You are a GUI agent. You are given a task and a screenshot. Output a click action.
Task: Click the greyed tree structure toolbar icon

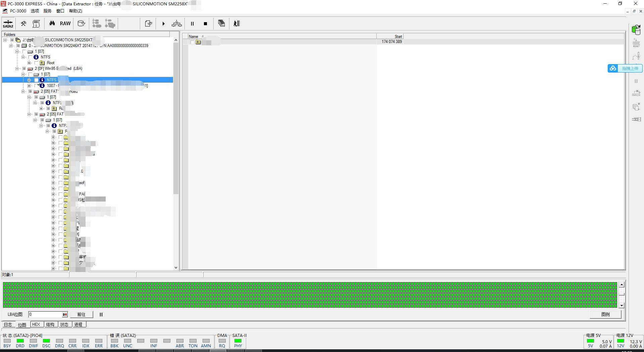click(x=97, y=24)
